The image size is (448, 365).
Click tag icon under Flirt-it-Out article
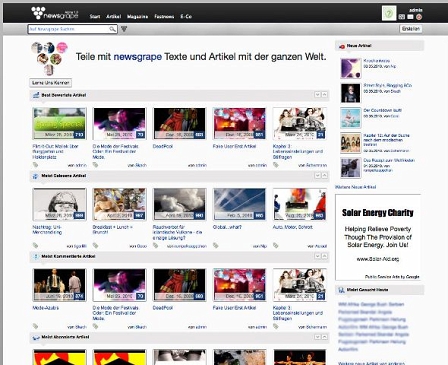pos(35,165)
